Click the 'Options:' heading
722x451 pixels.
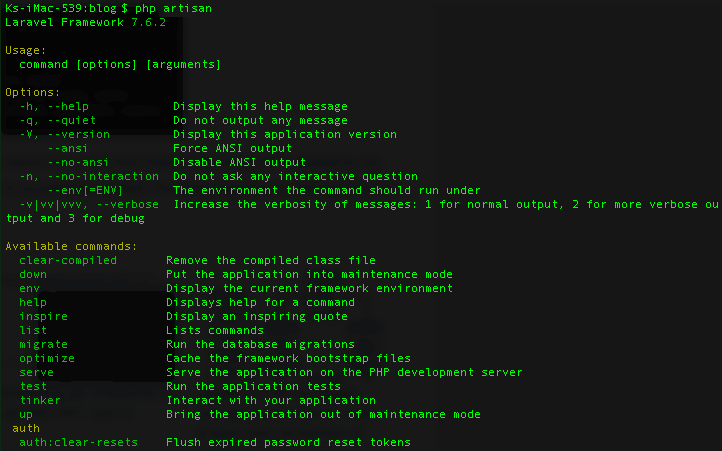[33, 92]
